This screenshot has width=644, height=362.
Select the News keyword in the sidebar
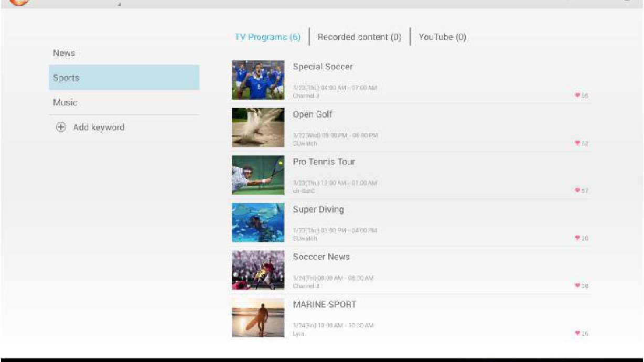[63, 53]
